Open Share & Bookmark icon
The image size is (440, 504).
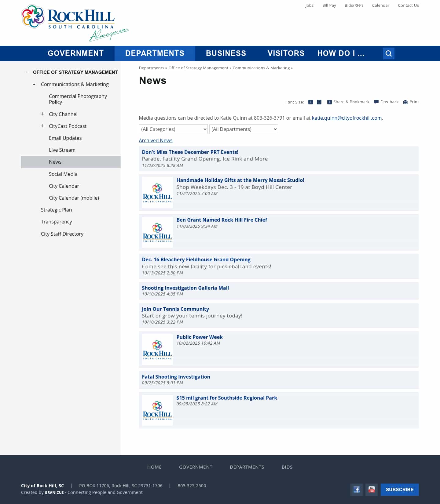329,102
